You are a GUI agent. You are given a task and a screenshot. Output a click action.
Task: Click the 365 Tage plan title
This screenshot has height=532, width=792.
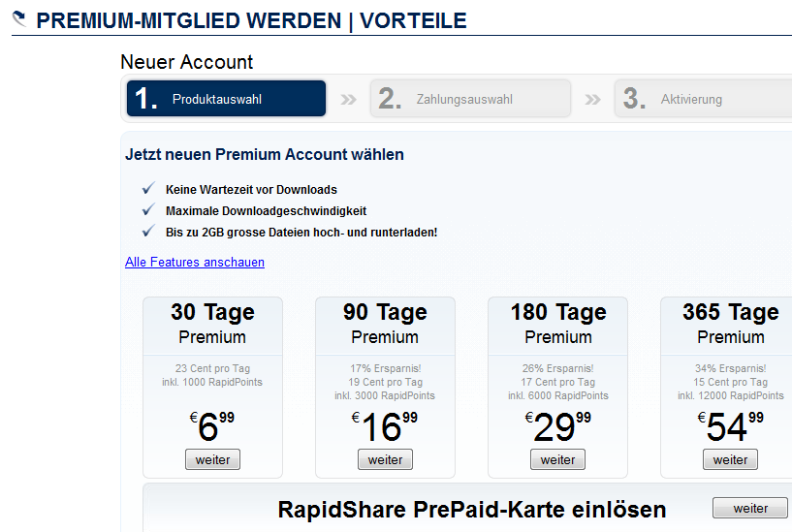pos(731,312)
